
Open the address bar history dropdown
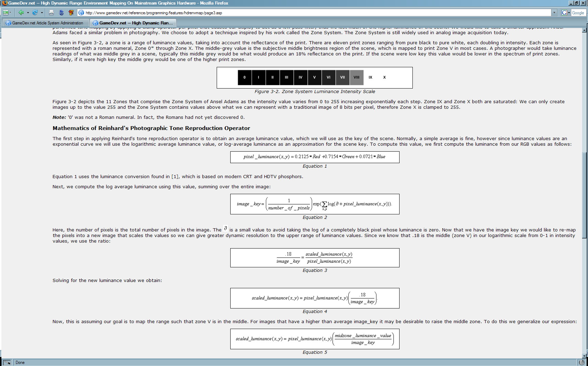pyautogui.click(x=554, y=13)
